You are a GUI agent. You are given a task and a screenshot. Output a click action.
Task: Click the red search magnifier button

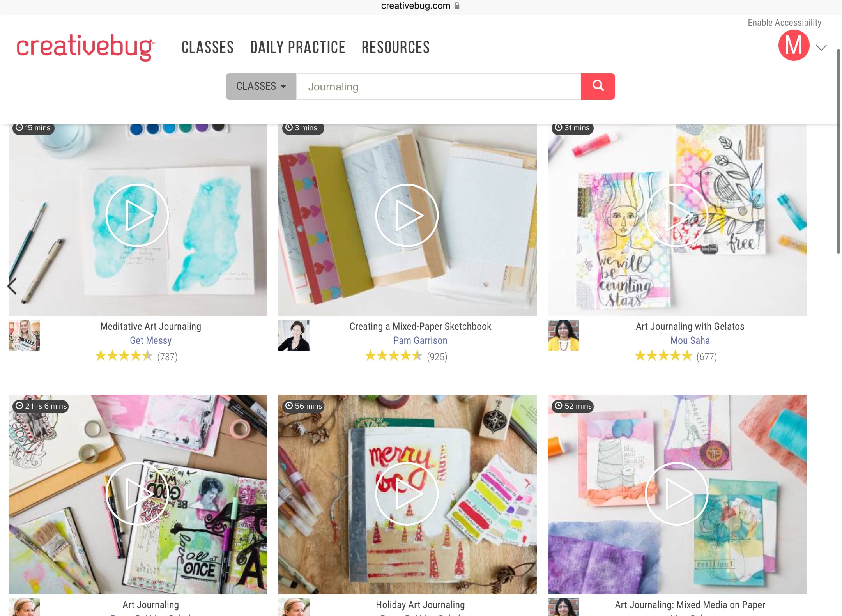tap(598, 86)
